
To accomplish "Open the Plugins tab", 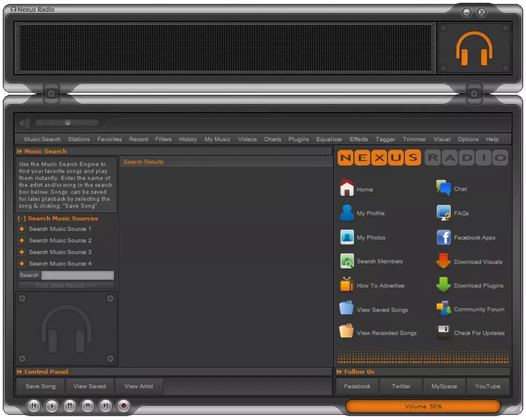I will point(298,139).
